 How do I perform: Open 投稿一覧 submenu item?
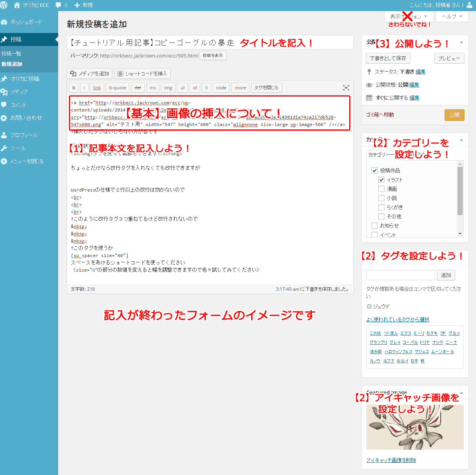(11, 54)
